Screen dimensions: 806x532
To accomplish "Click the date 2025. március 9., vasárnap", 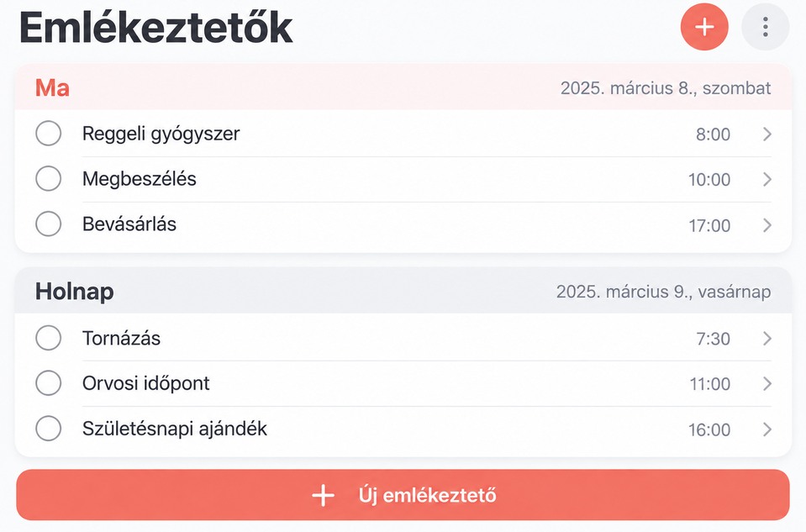I will [664, 292].
